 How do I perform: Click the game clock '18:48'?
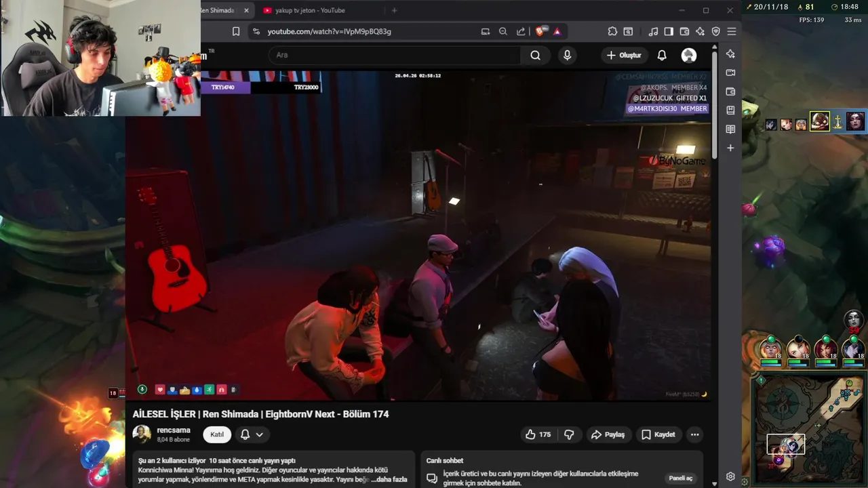click(x=849, y=6)
